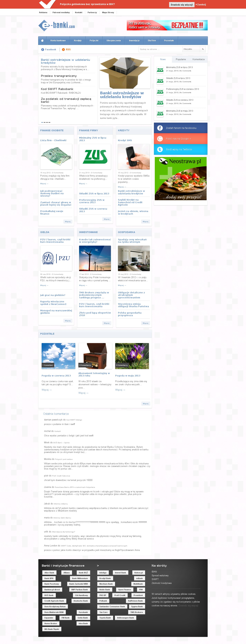This screenshot has width=246, height=644.
Task: Open the Ubezpieczenia menu item
Action: pos(114,40)
